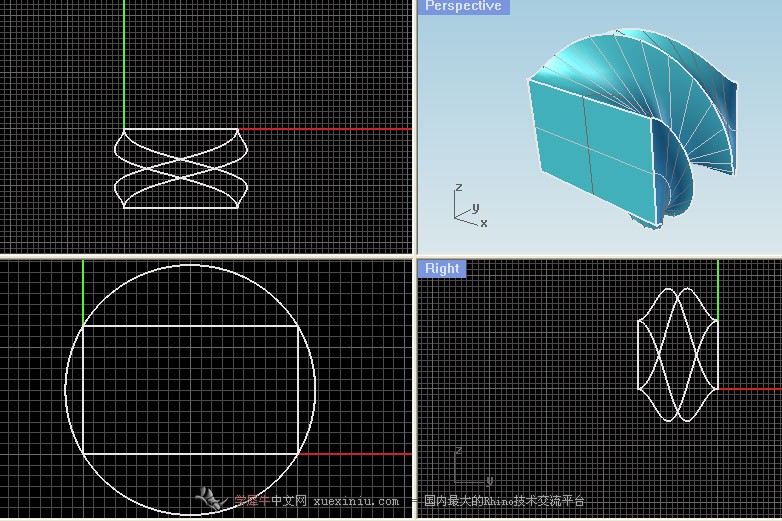Screen dimensions: 782x521
Task: Pick the wireframe object in the Right viewport
Action: click(678, 354)
